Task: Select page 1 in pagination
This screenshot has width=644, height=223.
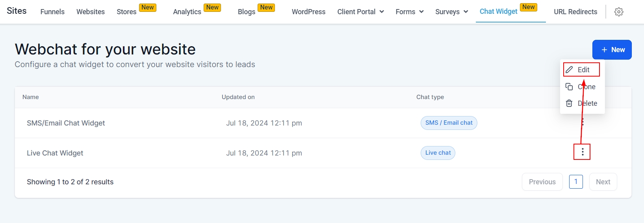Action: point(576,182)
